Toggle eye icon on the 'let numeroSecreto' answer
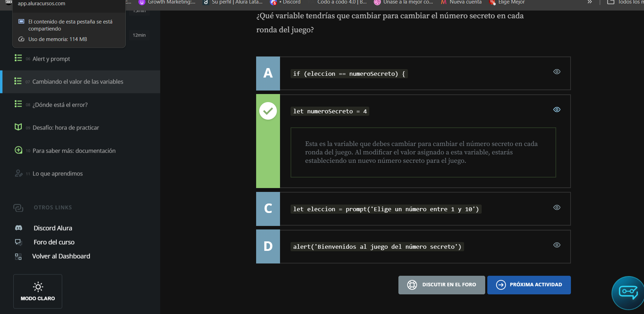The height and width of the screenshot is (314, 644). [x=557, y=109]
